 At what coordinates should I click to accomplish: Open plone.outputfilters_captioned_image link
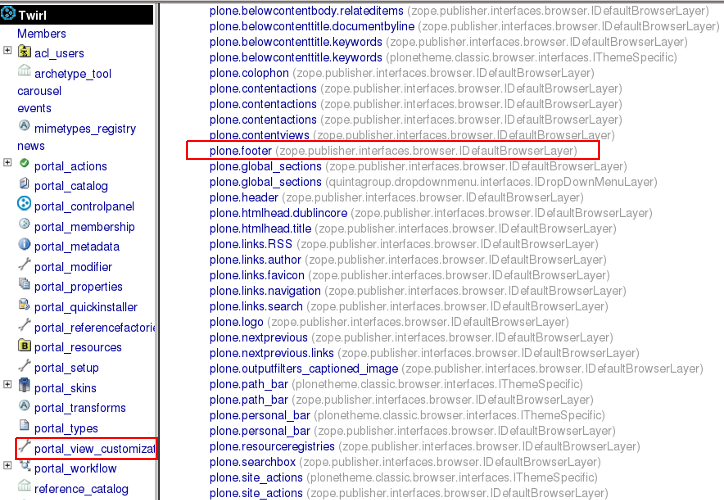coord(303,369)
